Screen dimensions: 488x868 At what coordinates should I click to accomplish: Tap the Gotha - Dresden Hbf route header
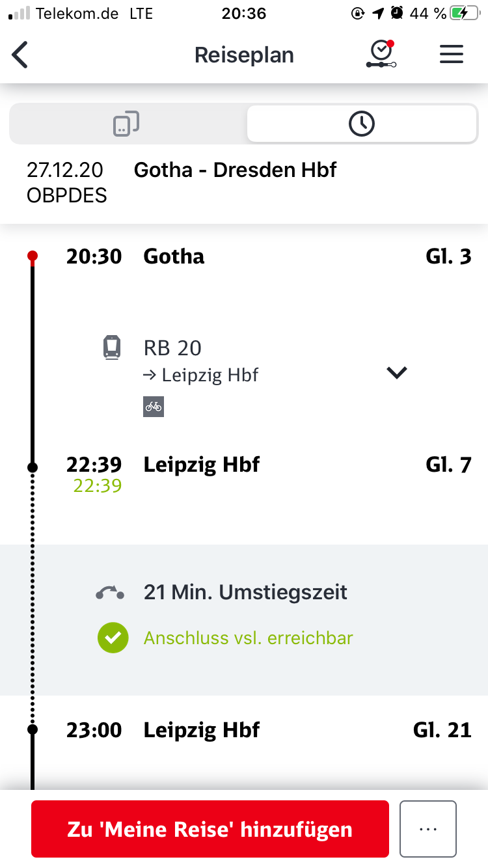(x=235, y=170)
